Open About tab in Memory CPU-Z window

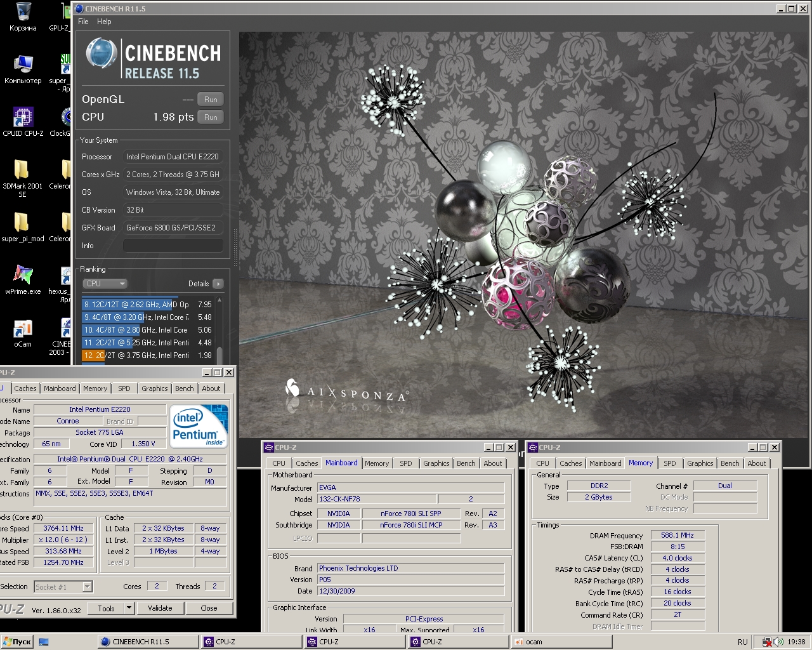point(756,463)
